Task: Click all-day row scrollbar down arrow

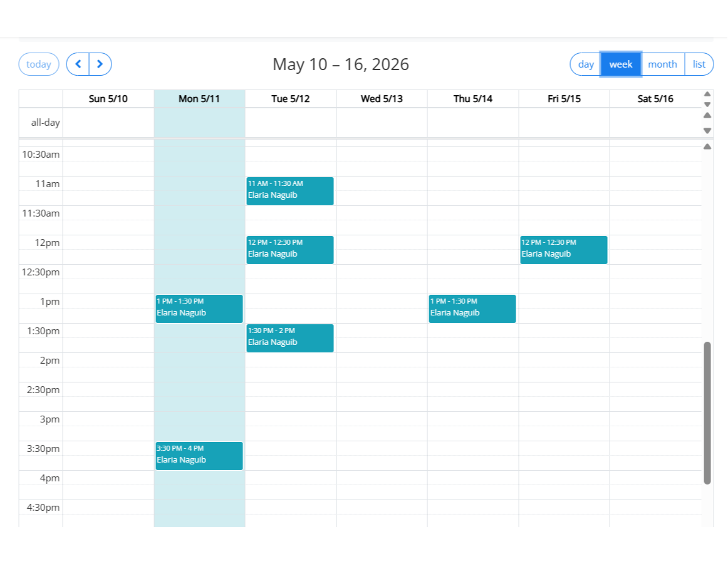Action: click(707, 131)
